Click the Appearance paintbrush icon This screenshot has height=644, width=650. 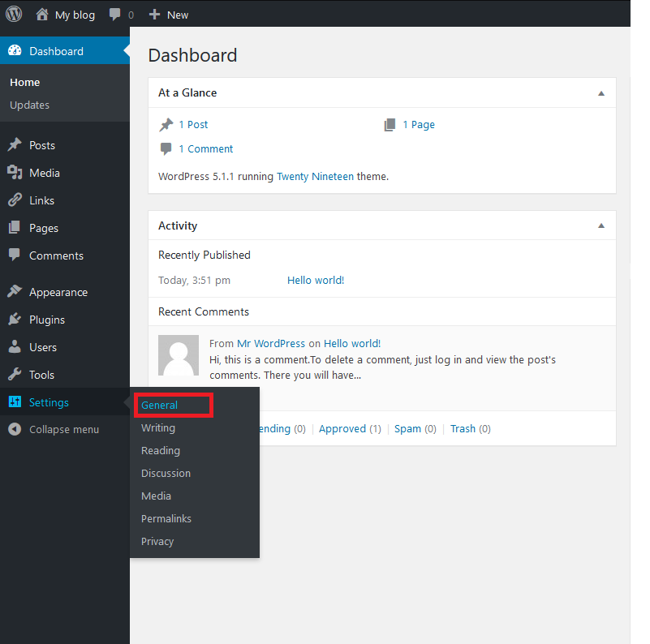(15, 291)
